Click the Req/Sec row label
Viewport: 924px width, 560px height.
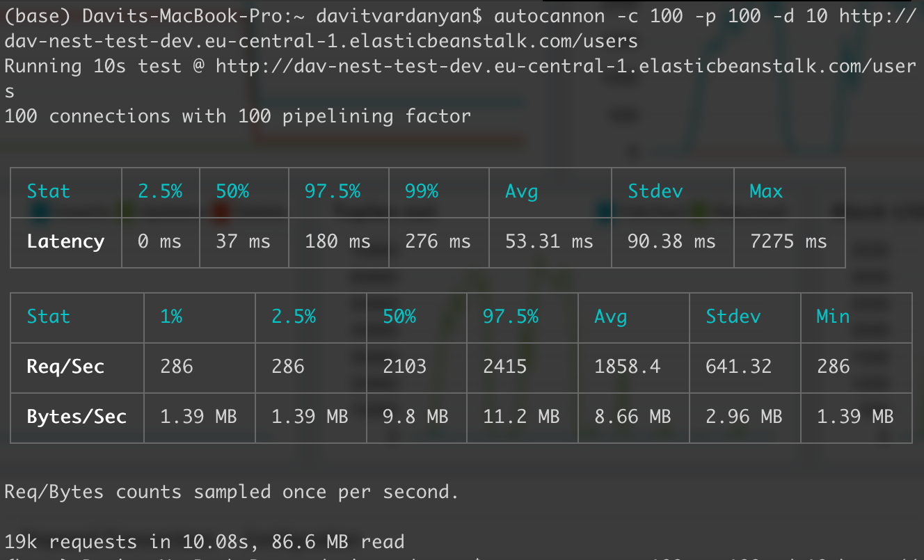click(65, 367)
